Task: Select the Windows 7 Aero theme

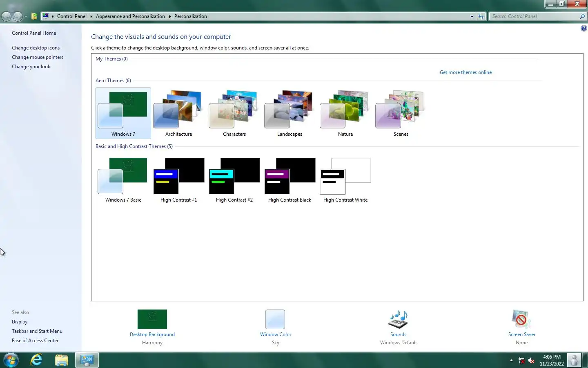Action: [123, 113]
